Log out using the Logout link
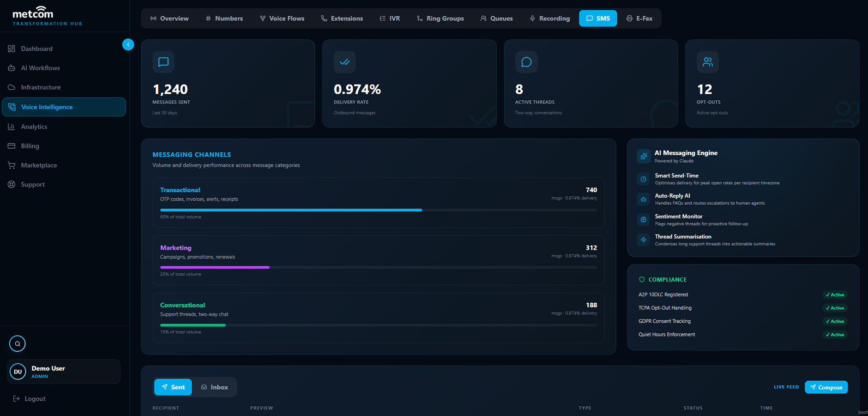 click(30, 398)
